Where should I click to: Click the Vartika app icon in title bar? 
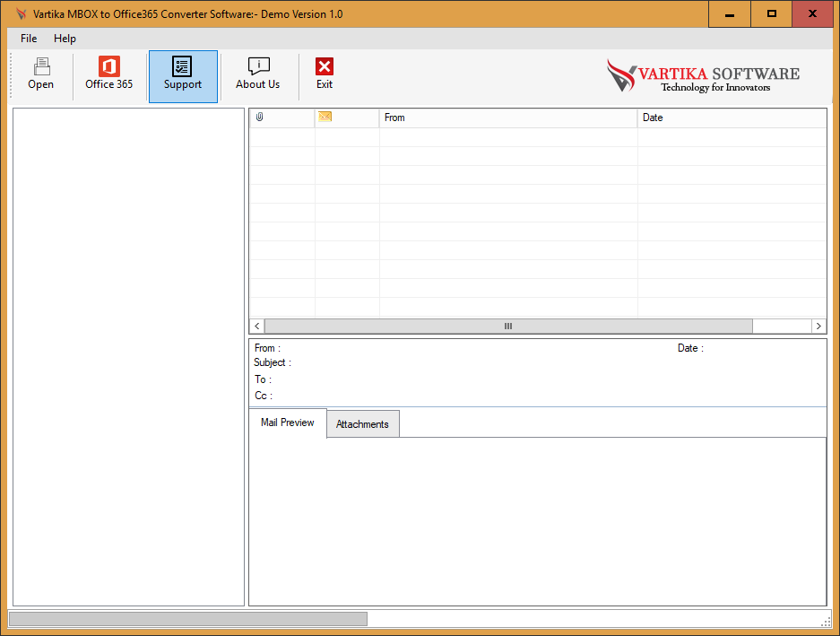(x=22, y=14)
